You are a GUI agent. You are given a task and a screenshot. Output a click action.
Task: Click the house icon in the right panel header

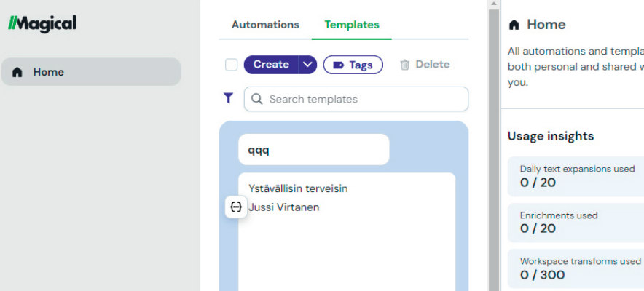click(x=514, y=25)
